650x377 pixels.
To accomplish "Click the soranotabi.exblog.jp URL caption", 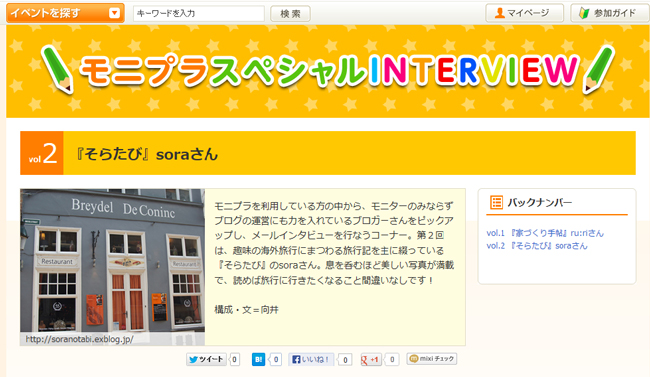I will (80, 339).
